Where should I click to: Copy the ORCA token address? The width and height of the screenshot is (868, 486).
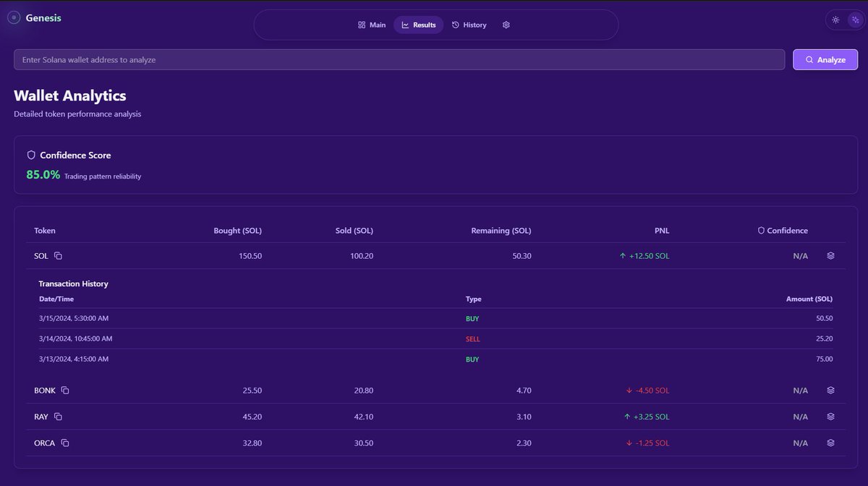(65, 443)
